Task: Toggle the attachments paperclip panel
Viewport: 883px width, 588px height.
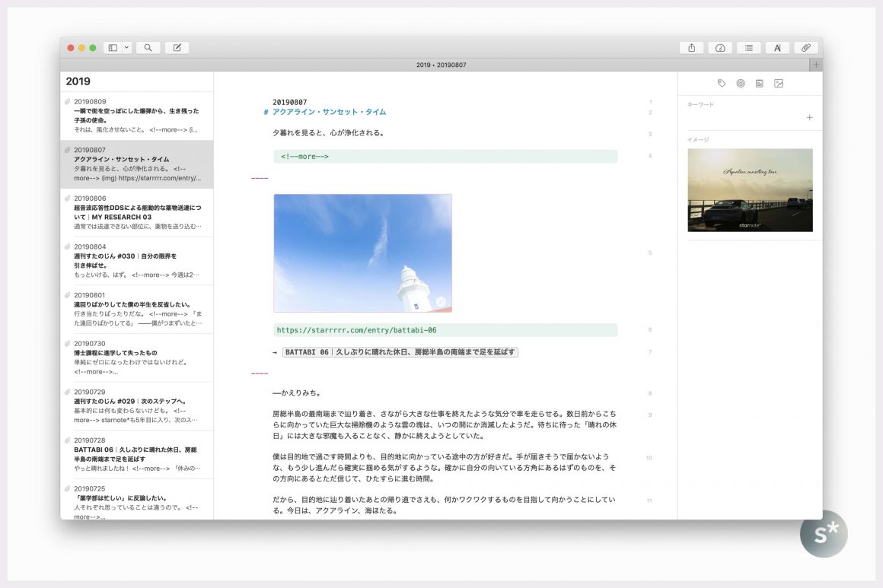Action: point(806,48)
